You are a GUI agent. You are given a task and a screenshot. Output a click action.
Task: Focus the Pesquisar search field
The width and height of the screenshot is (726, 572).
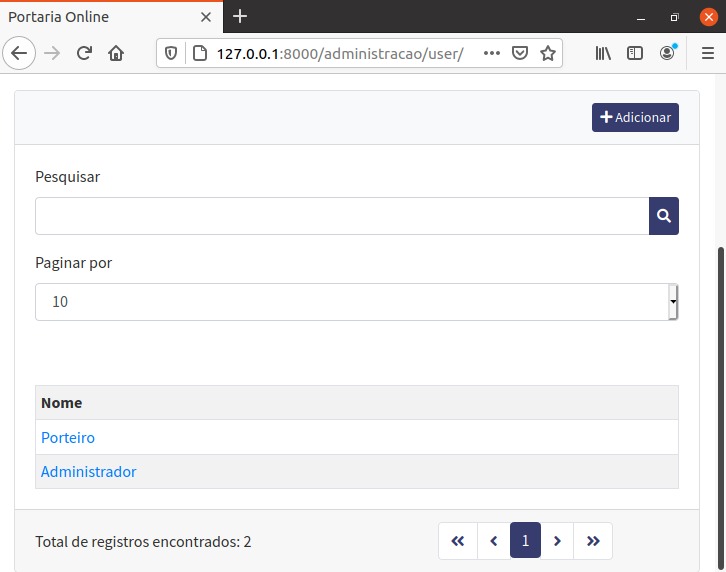[342, 216]
